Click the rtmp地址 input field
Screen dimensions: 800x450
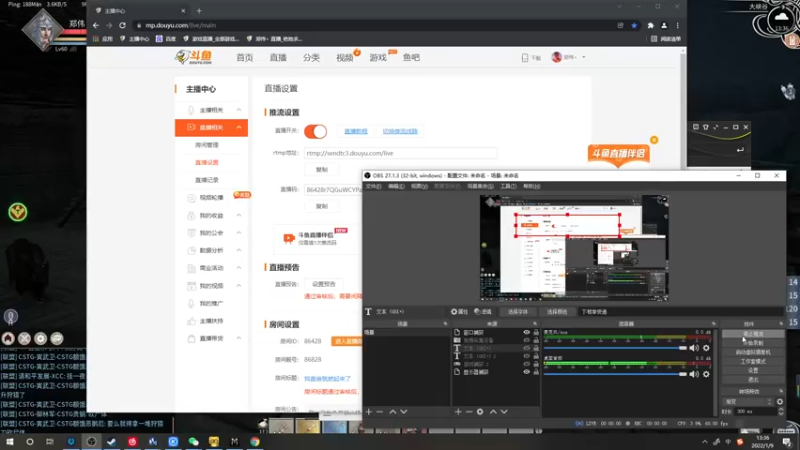click(x=401, y=153)
